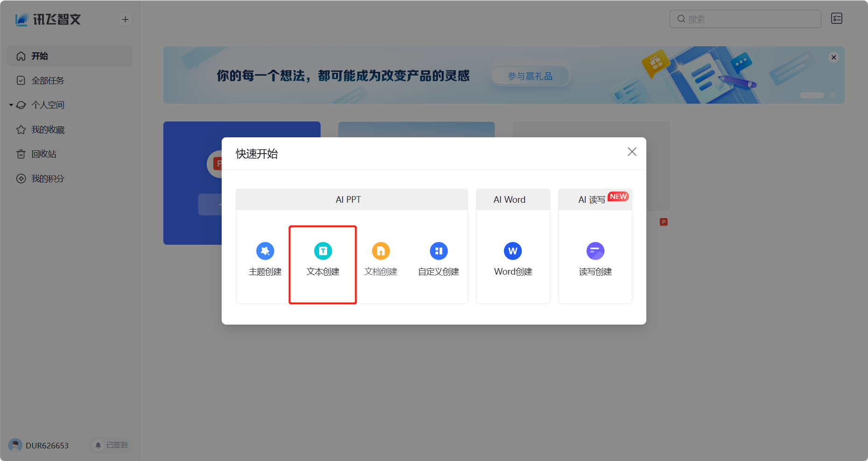Click the 读写创建 label
This screenshot has width=868, height=461.
tap(595, 272)
